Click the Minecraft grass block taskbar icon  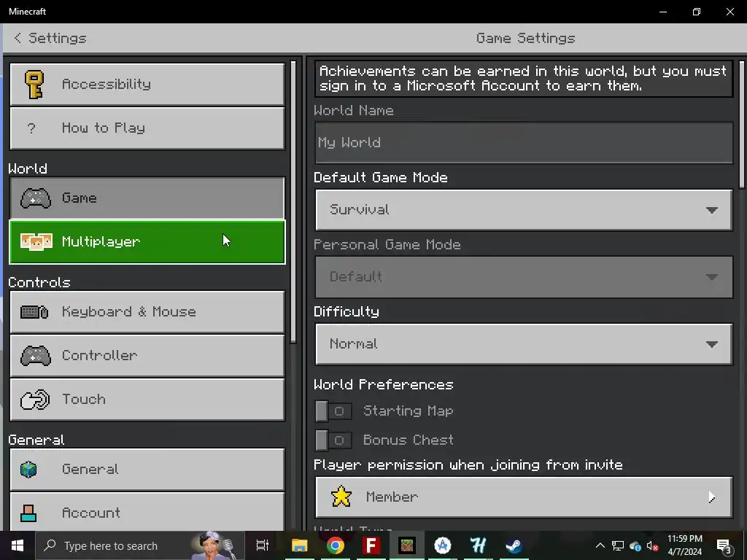coord(407,545)
